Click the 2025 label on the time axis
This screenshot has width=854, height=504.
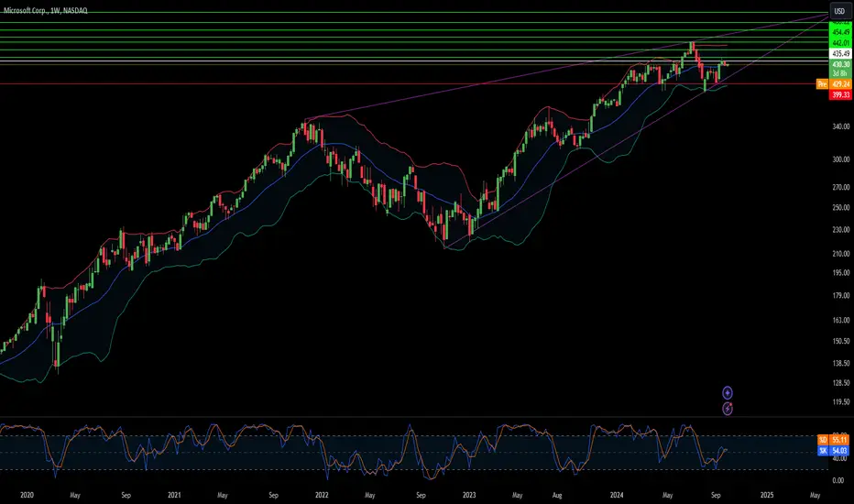tap(766, 495)
